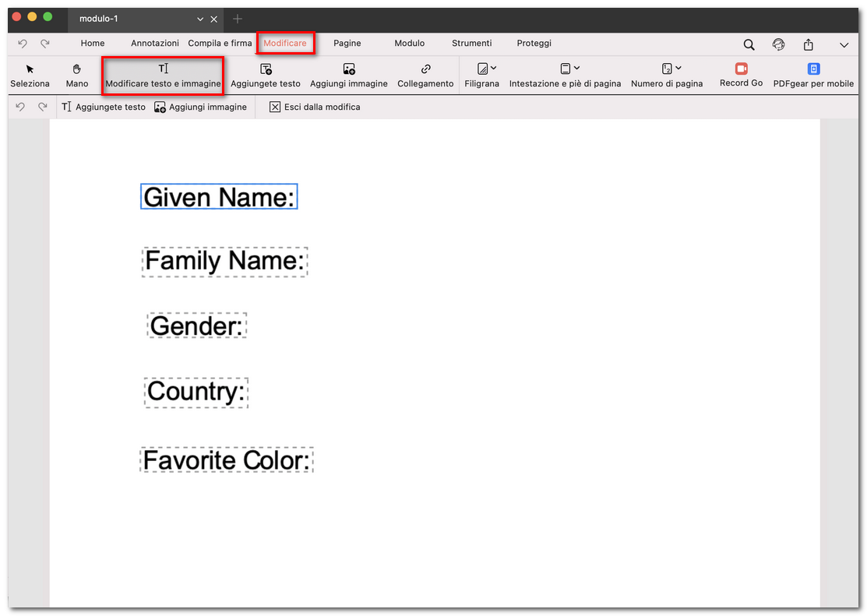
Task: Open the support headset icon
Action: pyautogui.click(x=778, y=44)
